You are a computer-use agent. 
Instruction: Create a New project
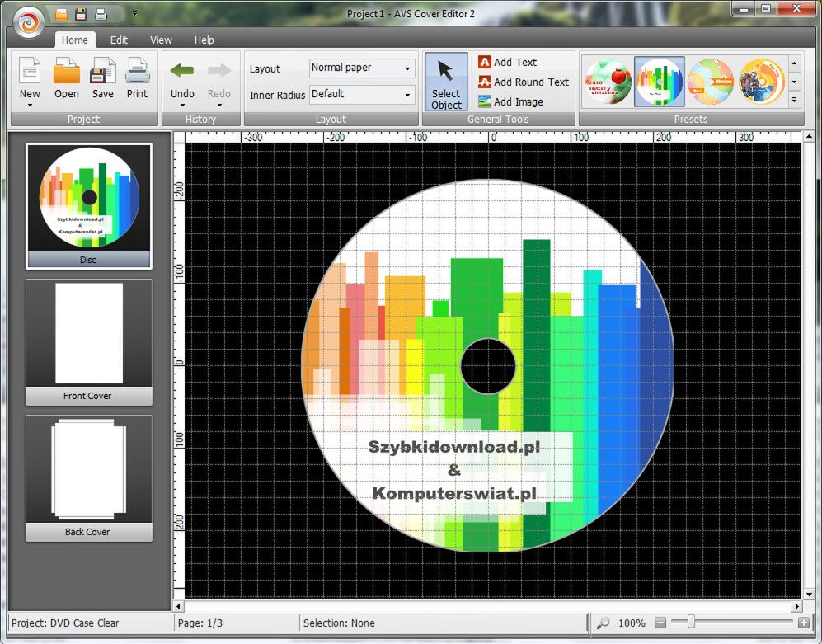(30, 77)
